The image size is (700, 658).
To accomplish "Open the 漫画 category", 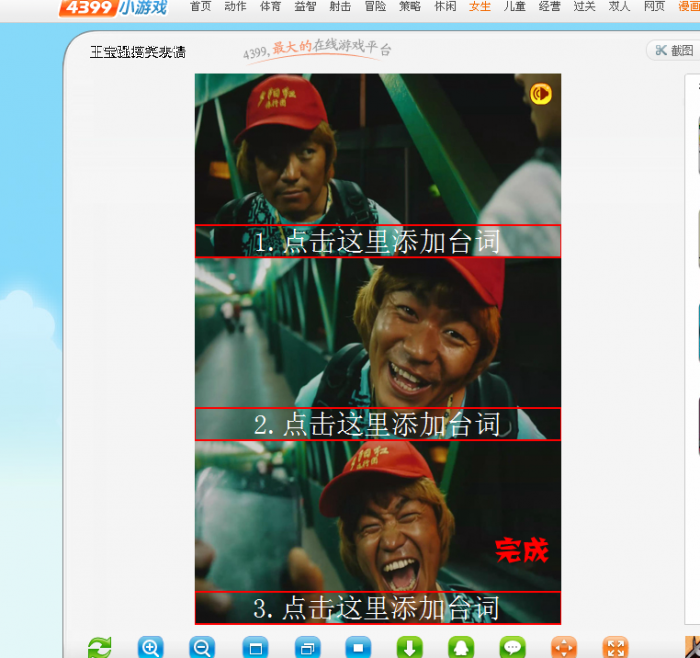I will point(689,6).
